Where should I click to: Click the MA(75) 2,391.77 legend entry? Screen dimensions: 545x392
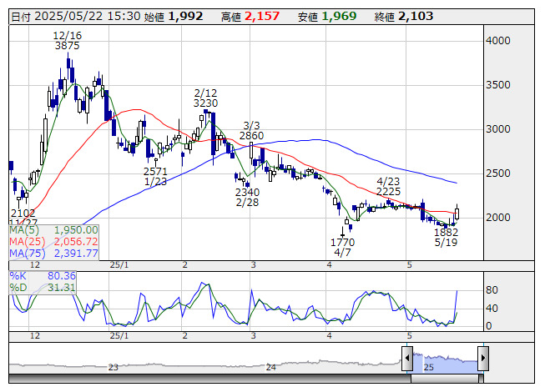point(54,254)
